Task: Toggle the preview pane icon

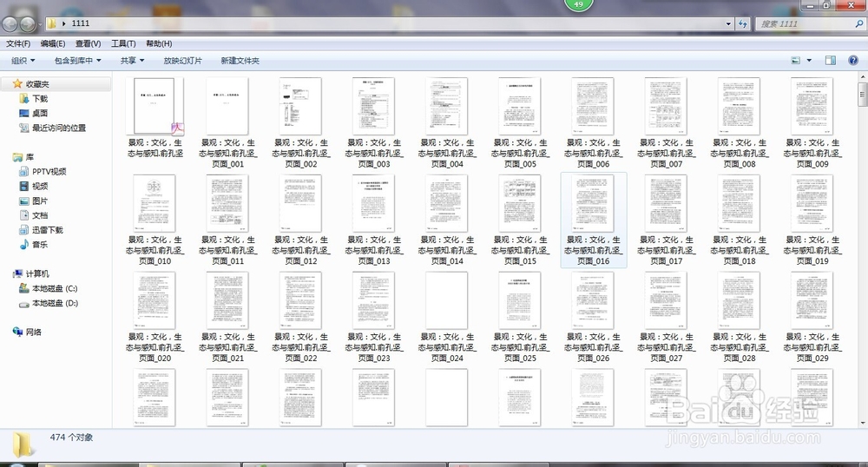Action: 831,60
